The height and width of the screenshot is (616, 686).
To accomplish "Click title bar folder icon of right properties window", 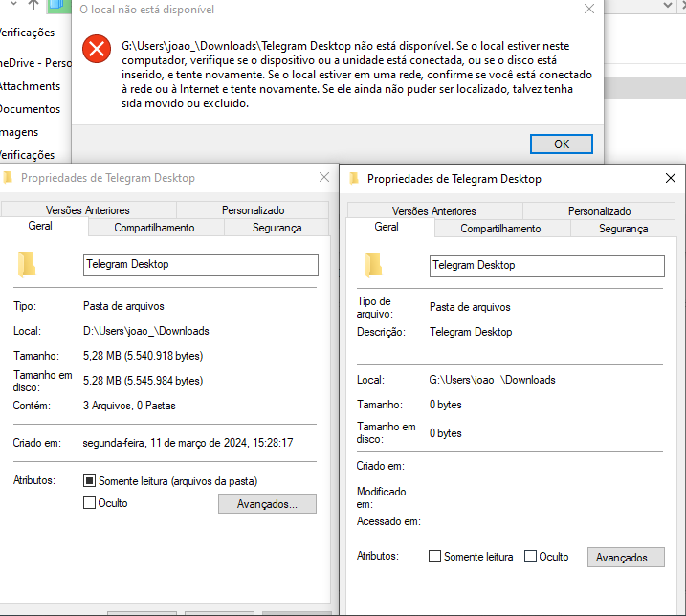I will tap(354, 178).
